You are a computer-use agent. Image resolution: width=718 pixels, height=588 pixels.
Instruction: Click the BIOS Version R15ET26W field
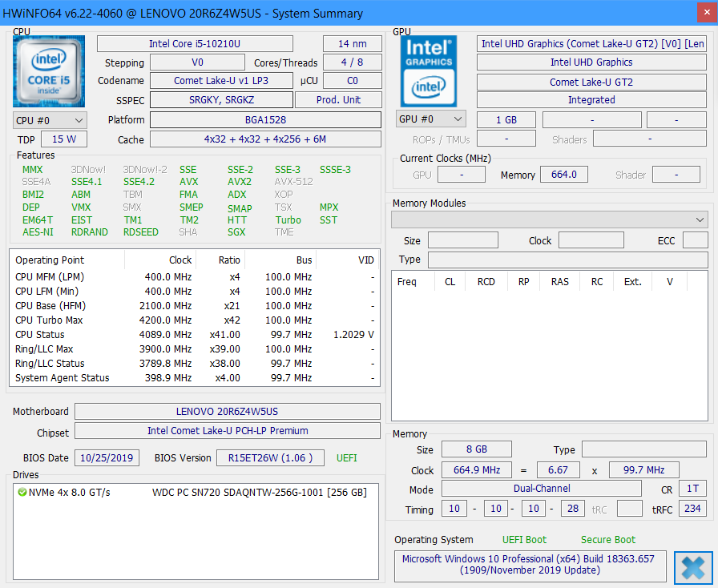(270, 458)
